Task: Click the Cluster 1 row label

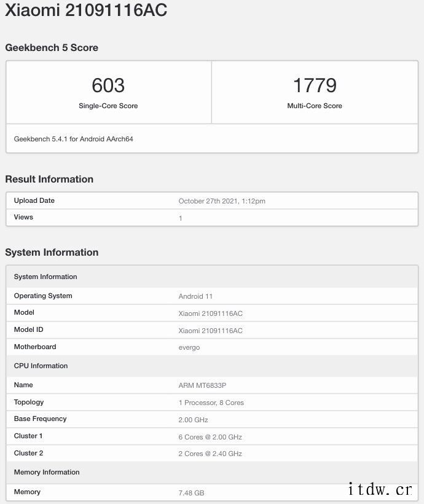Action: (28, 436)
